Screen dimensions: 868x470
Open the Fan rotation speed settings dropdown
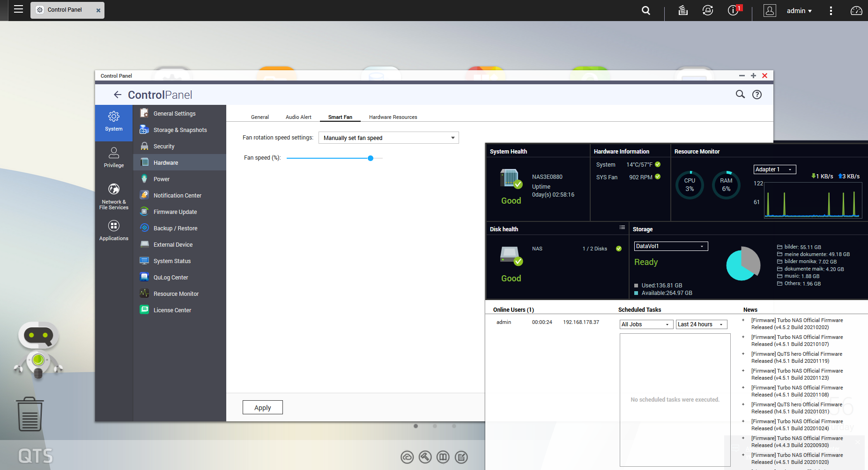[x=388, y=138]
